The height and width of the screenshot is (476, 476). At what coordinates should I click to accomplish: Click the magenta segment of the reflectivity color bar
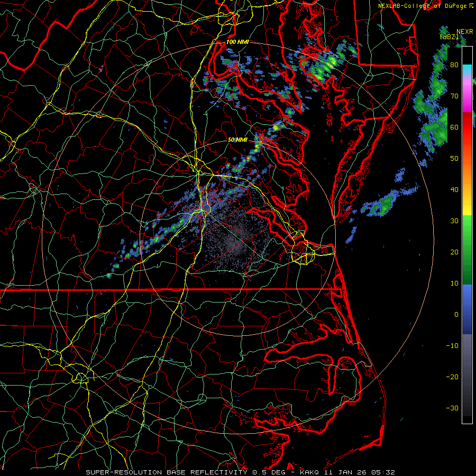tap(467, 96)
